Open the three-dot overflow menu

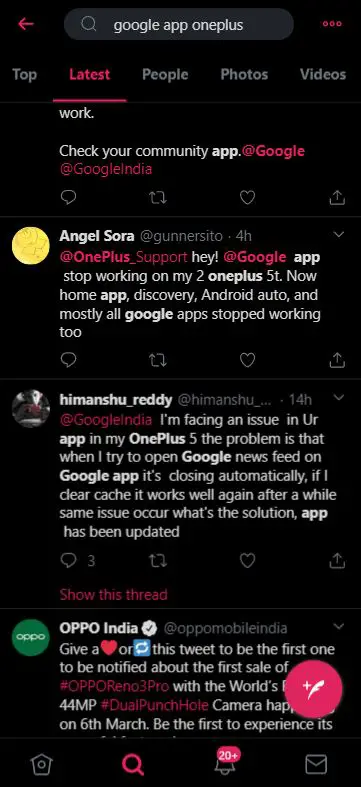click(x=332, y=24)
